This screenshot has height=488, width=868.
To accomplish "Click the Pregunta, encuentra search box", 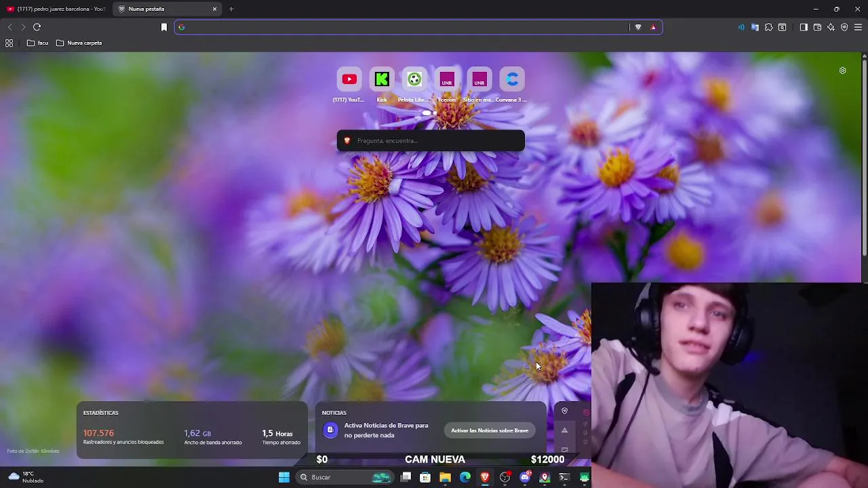I will point(431,140).
